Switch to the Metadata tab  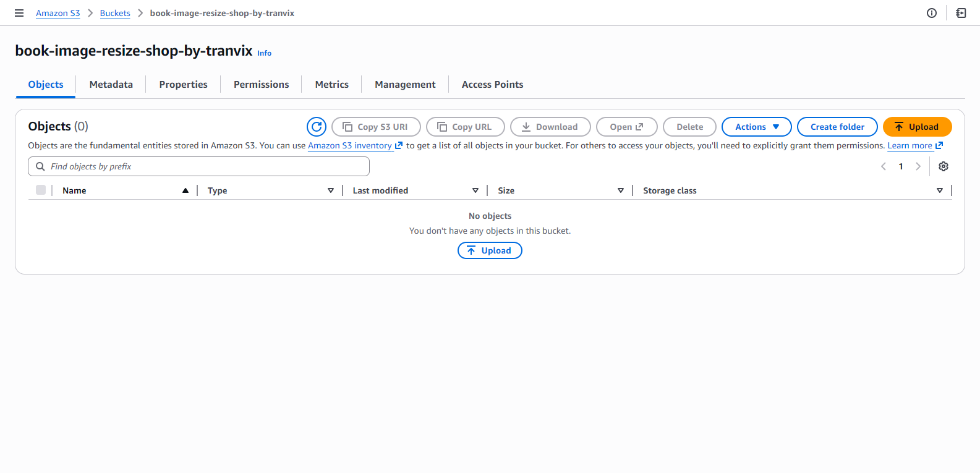(x=111, y=85)
